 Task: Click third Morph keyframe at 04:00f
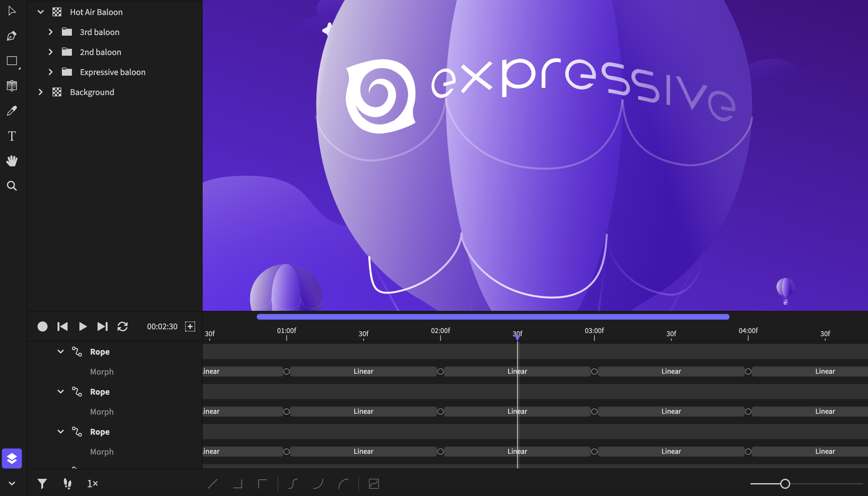pos(748,452)
